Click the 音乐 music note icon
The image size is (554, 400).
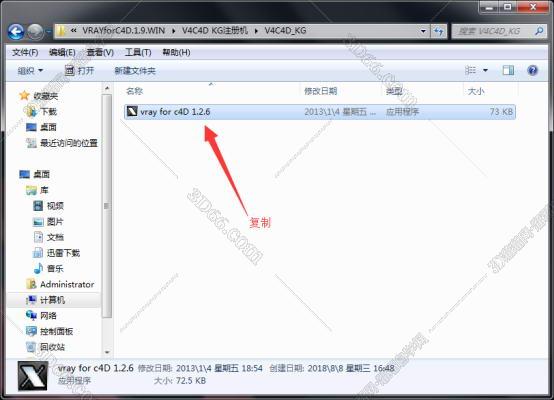(38, 269)
